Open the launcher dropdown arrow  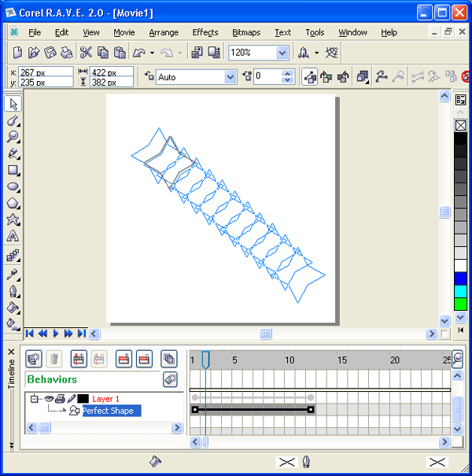pos(316,53)
